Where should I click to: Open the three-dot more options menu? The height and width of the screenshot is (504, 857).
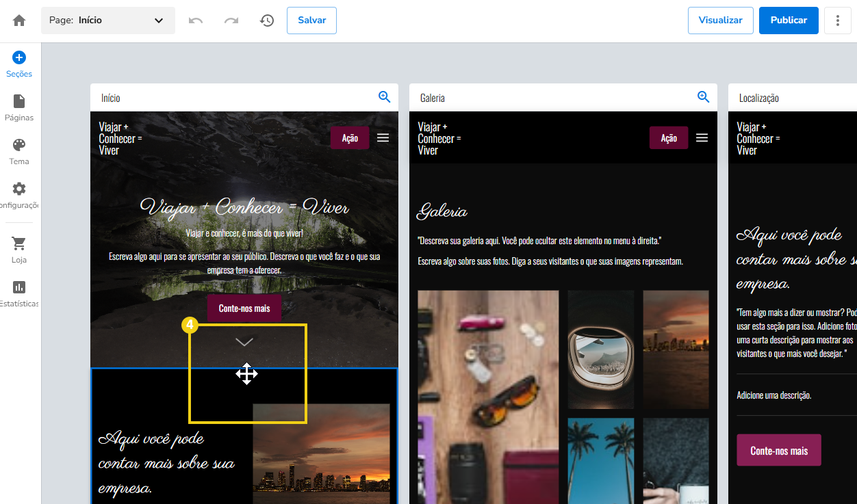(x=838, y=21)
